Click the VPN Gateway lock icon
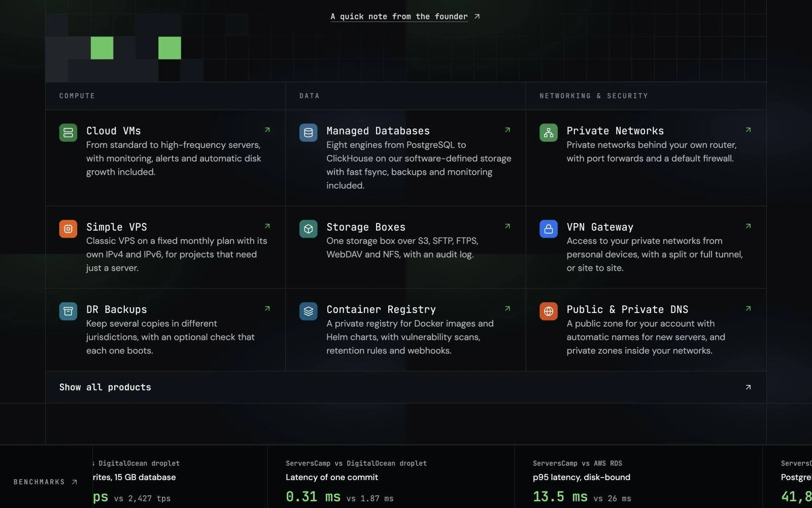 549,229
